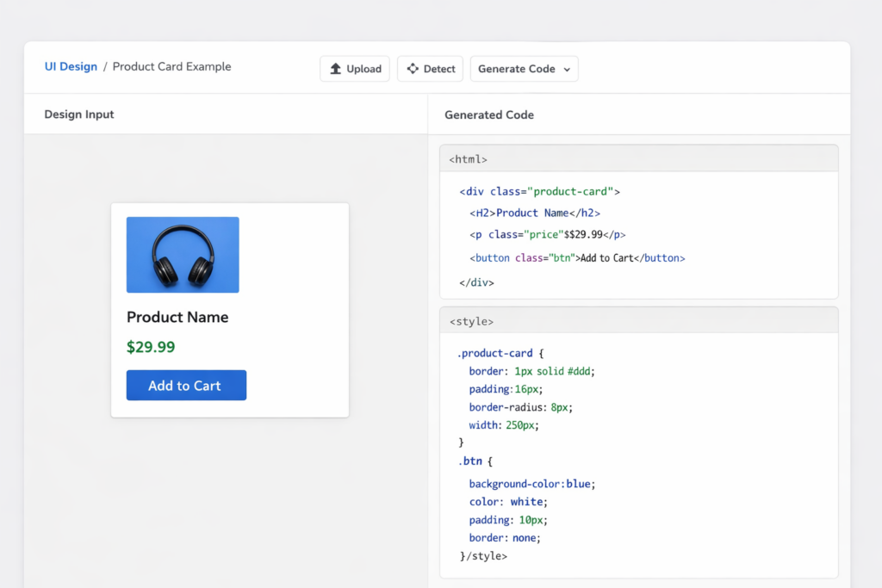Click the Generated Code panel header
882x588 pixels.
pos(488,115)
